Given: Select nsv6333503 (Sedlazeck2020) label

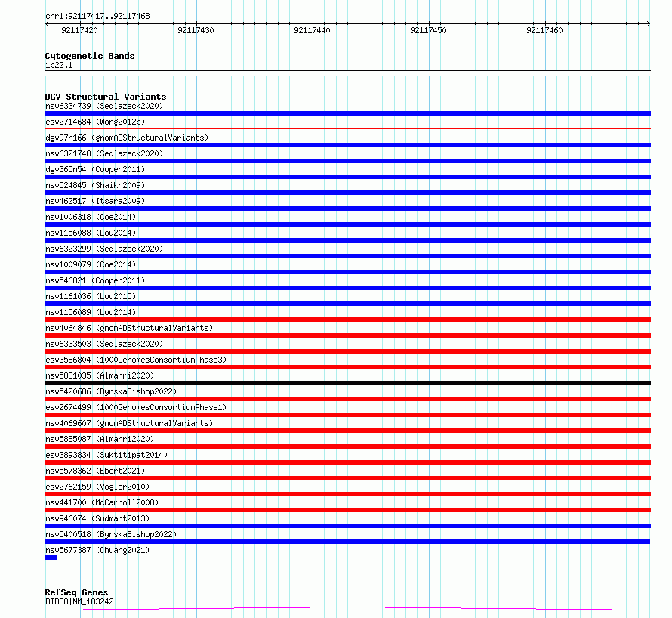Looking at the screenshot, I should coord(104,344).
